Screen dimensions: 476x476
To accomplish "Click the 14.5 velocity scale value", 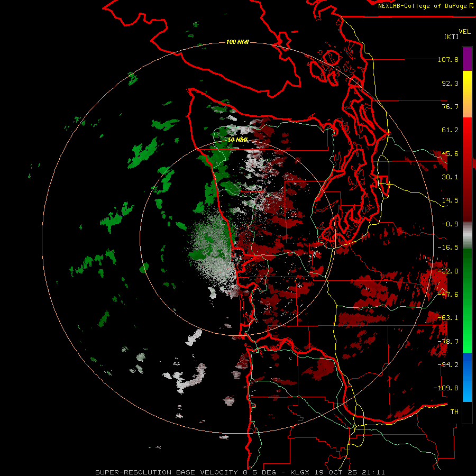I will click(450, 200).
